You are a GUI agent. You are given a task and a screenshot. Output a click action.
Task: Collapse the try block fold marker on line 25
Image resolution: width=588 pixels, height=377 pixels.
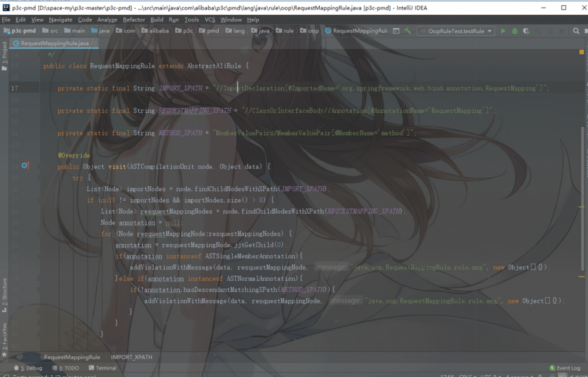tap(39, 177)
